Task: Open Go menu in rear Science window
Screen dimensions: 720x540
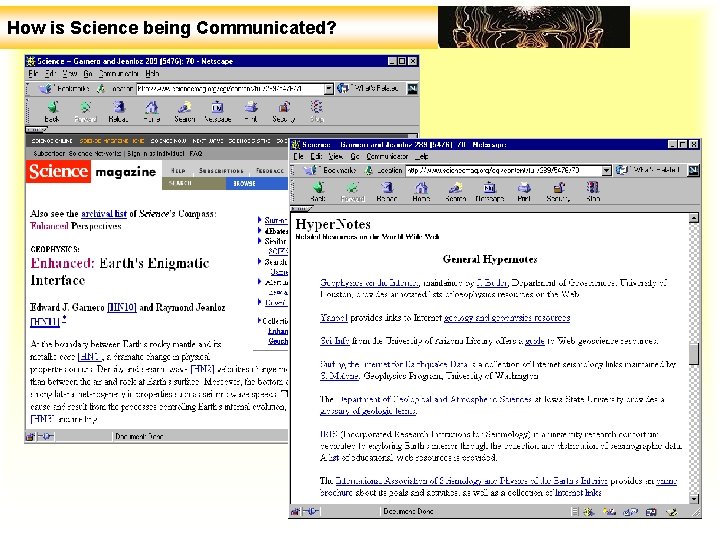Action: pos(88,73)
